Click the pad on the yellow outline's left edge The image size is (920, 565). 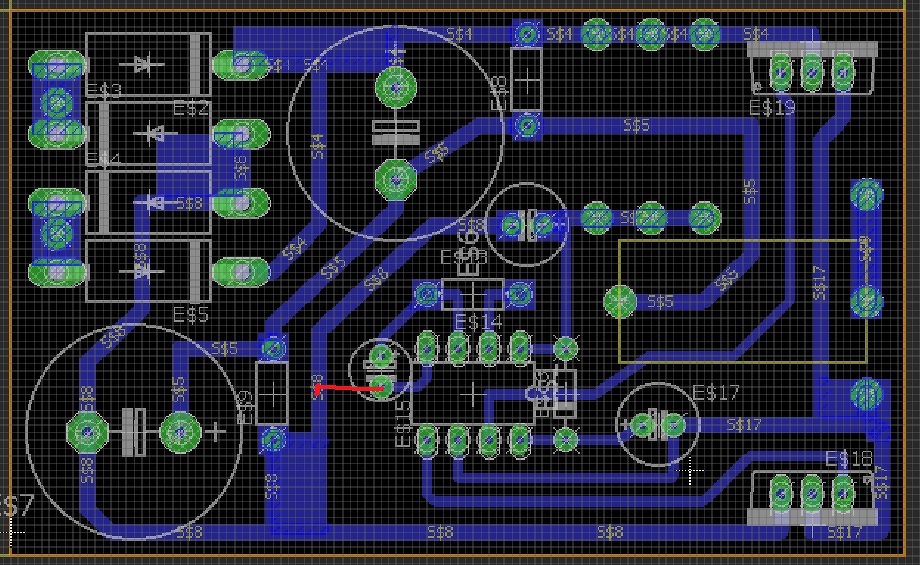click(x=620, y=302)
